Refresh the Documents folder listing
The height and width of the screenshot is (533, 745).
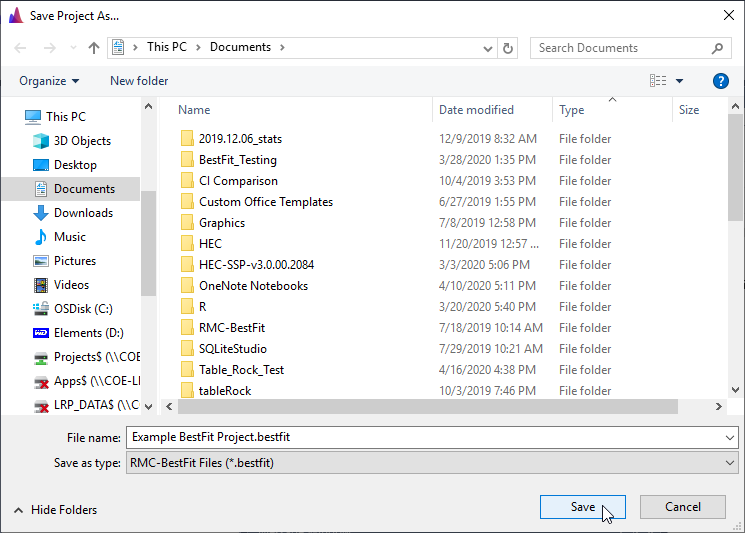pos(507,48)
